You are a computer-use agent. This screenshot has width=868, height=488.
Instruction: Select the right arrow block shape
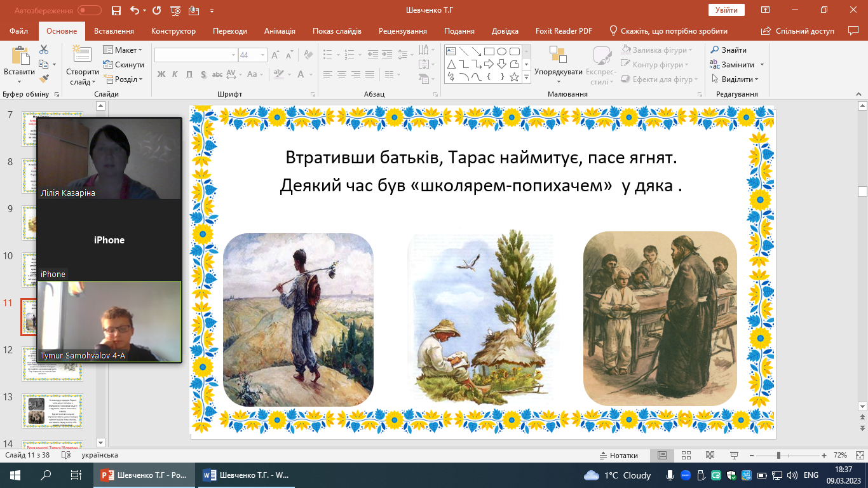click(489, 64)
